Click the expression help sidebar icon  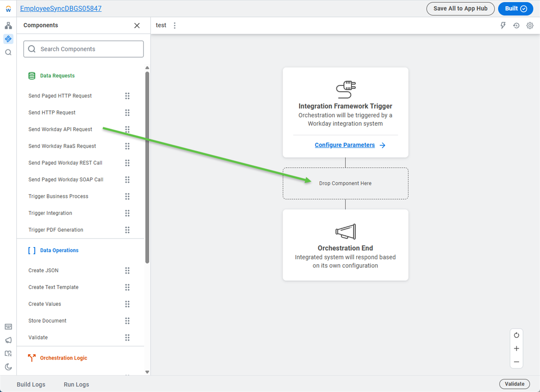point(8,354)
